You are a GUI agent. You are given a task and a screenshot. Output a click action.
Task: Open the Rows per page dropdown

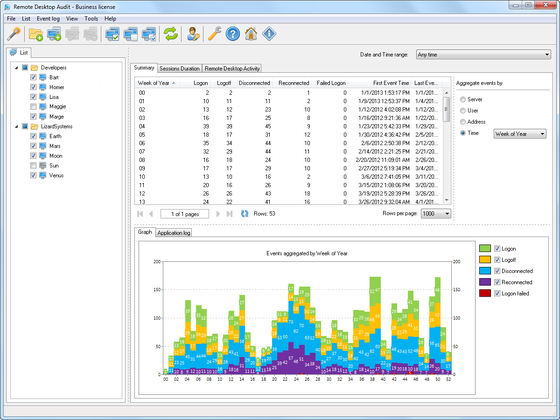[x=436, y=214]
